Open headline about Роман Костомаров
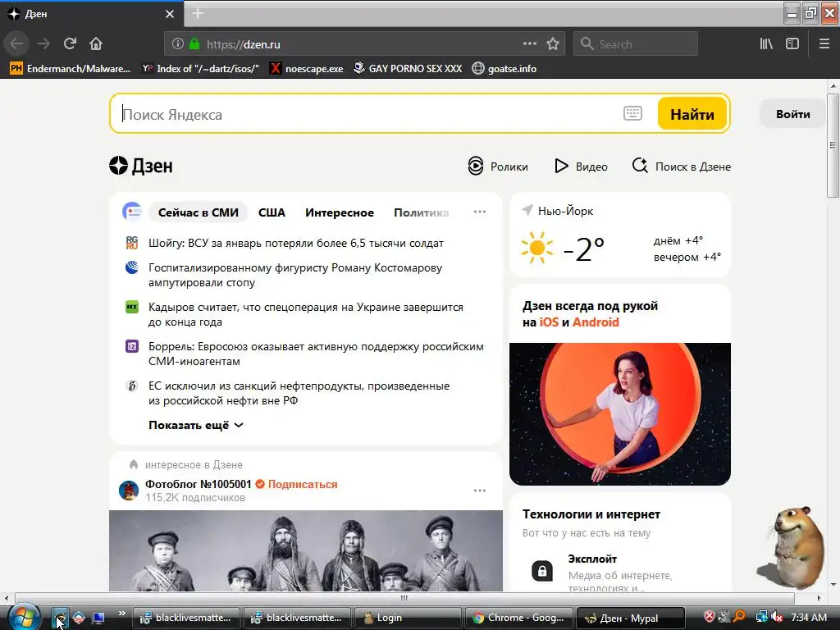The width and height of the screenshot is (840, 630). (295, 275)
